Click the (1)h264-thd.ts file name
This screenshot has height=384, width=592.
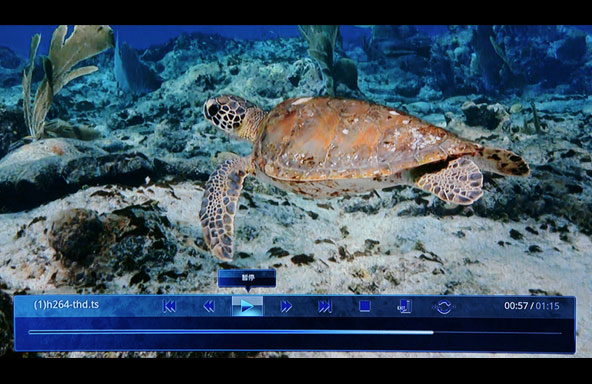pyautogui.click(x=66, y=305)
